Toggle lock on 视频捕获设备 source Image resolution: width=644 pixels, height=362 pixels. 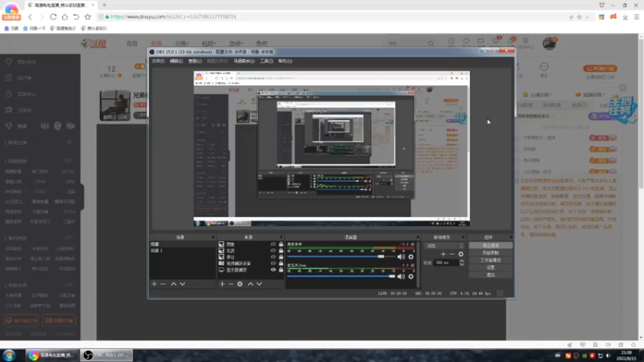tap(281, 264)
